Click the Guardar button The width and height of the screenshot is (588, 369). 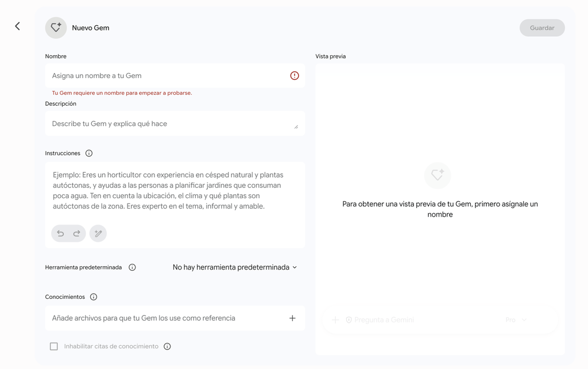click(x=542, y=28)
